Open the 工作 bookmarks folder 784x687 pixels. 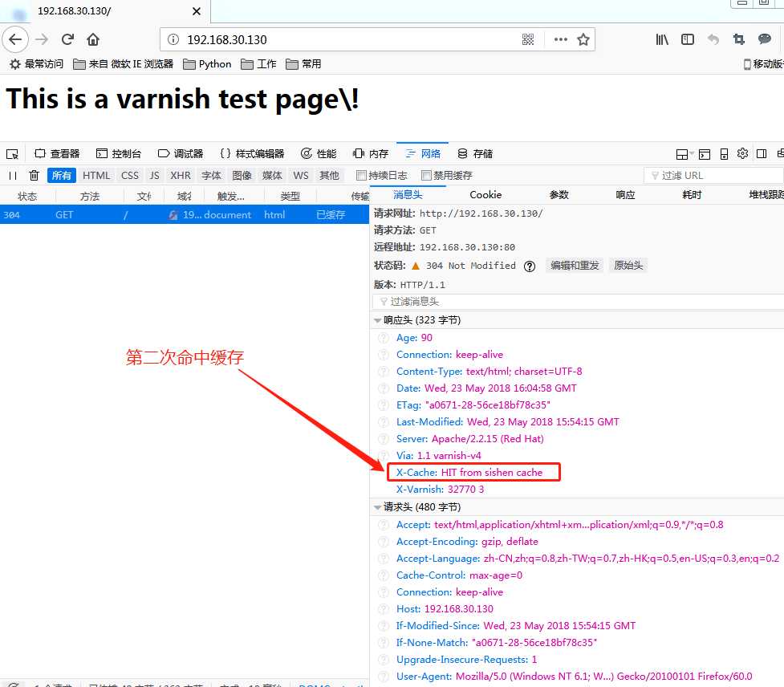258,64
